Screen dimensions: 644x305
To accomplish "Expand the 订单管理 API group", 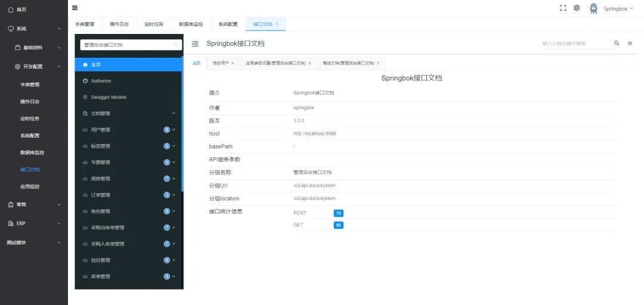I will point(128,195).
